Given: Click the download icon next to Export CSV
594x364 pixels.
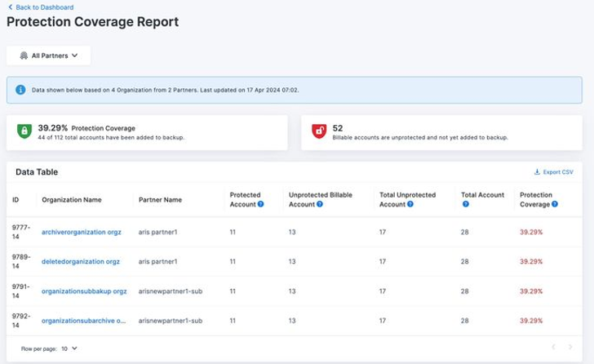Looking at the screenshot, I should pyautogui.click(x=537, y=172).
